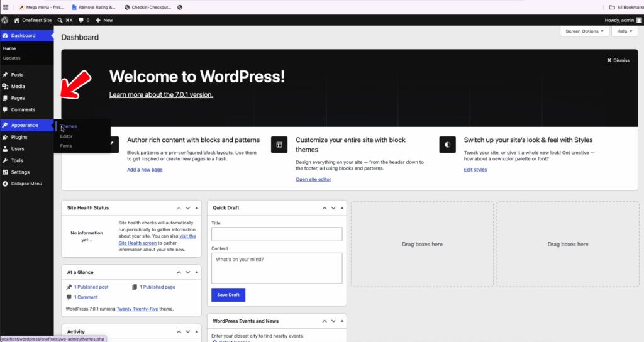
Task: Open the site editor link
Action: click(313, 179)
